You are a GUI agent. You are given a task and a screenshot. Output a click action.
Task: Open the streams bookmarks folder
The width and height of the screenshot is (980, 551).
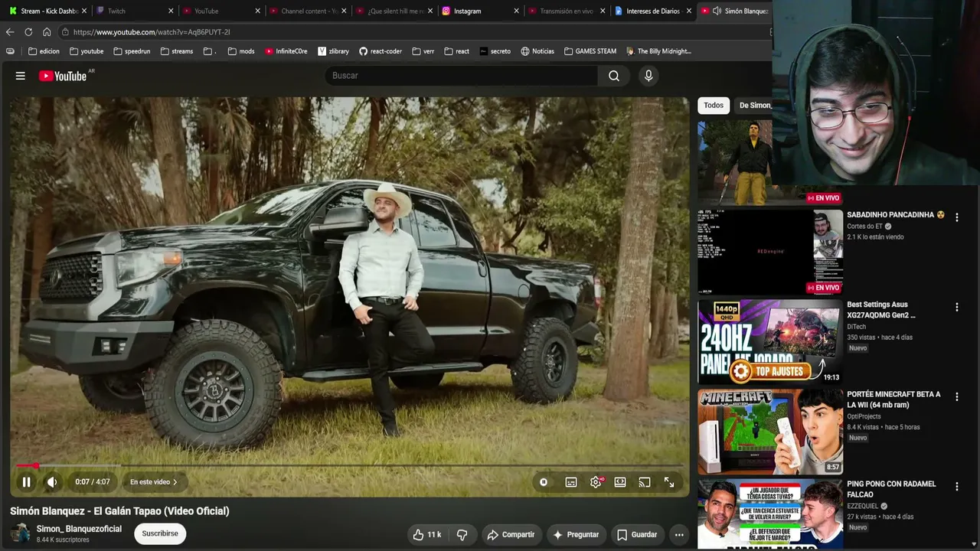(x=177, y=51)
